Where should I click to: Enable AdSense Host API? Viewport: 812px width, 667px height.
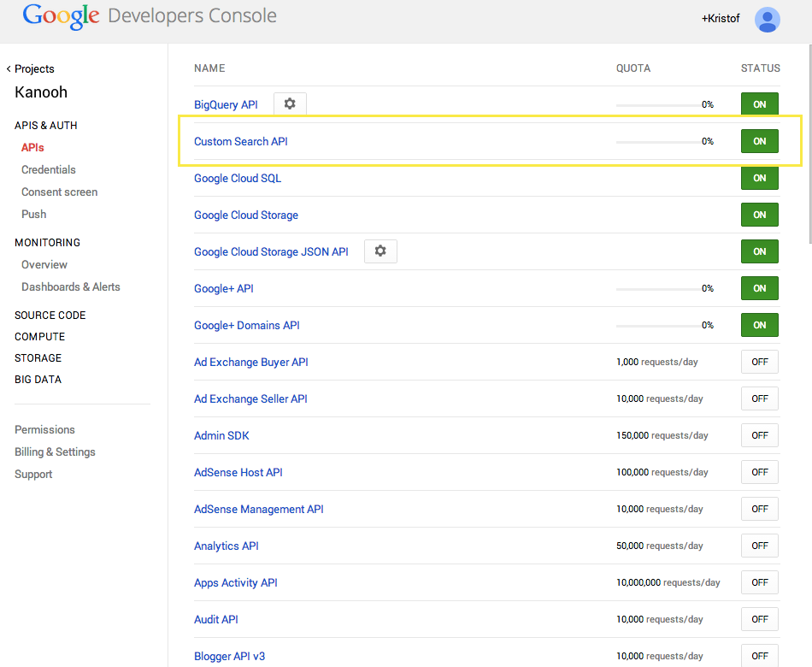click(x=760, y=472)
